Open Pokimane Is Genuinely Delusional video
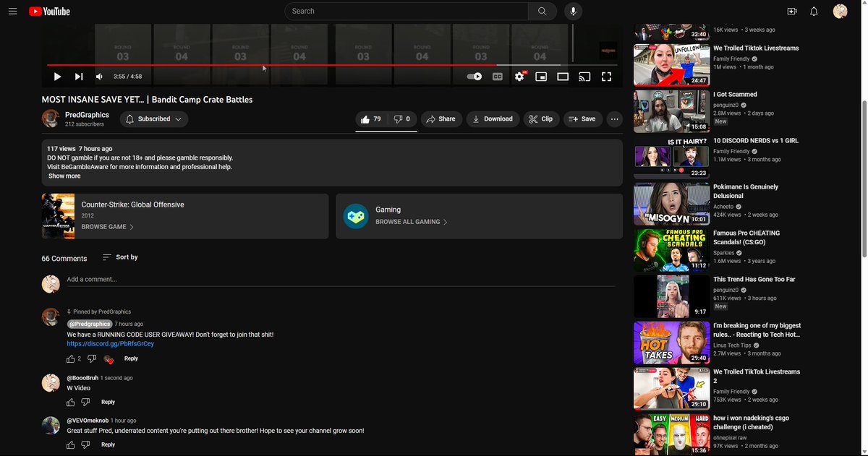Image resolution: width=868 pixels, height=456 pixels. point(746,192)
